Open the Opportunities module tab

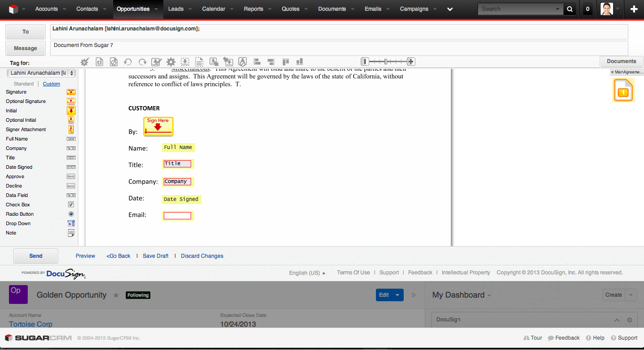point(133,9)
